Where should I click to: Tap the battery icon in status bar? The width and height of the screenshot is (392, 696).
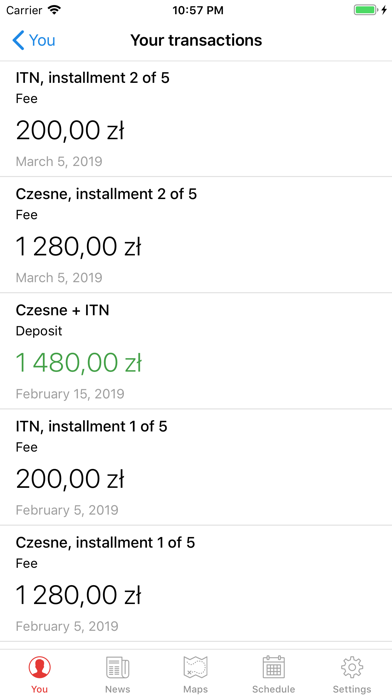pyautogui.click(x=367, y=10)
